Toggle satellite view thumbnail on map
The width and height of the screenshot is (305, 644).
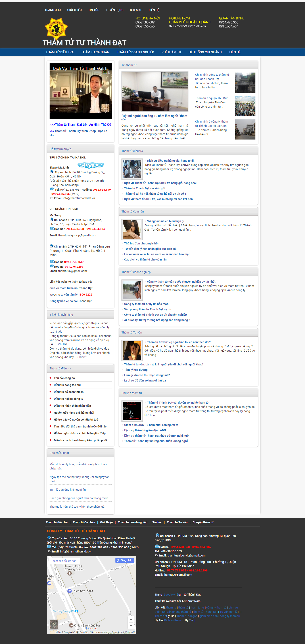(54, 624)
